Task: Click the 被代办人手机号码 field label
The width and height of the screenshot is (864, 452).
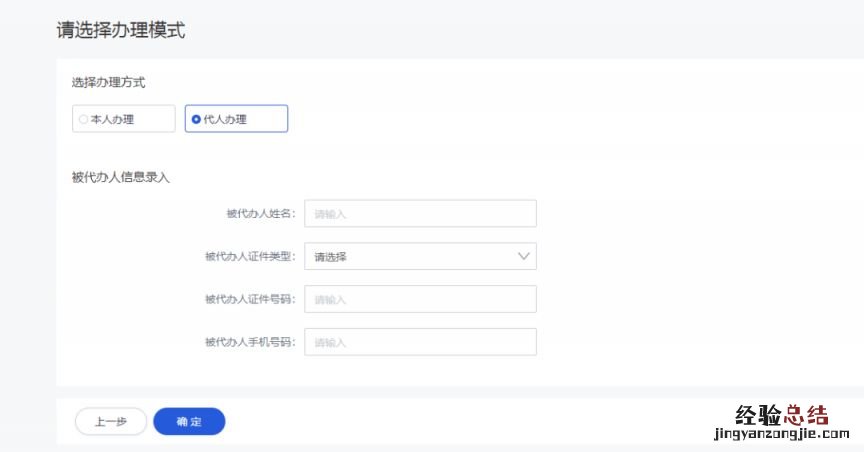Action: (x=250, y=342)
